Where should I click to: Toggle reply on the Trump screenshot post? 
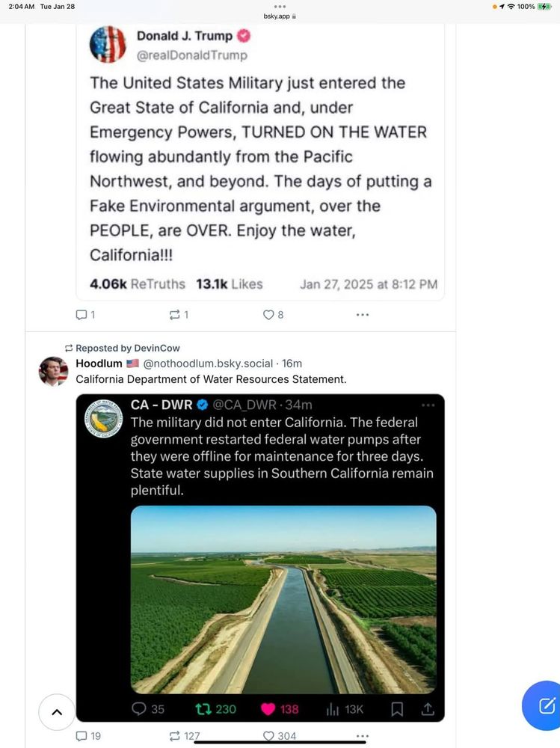click(83, 314)
